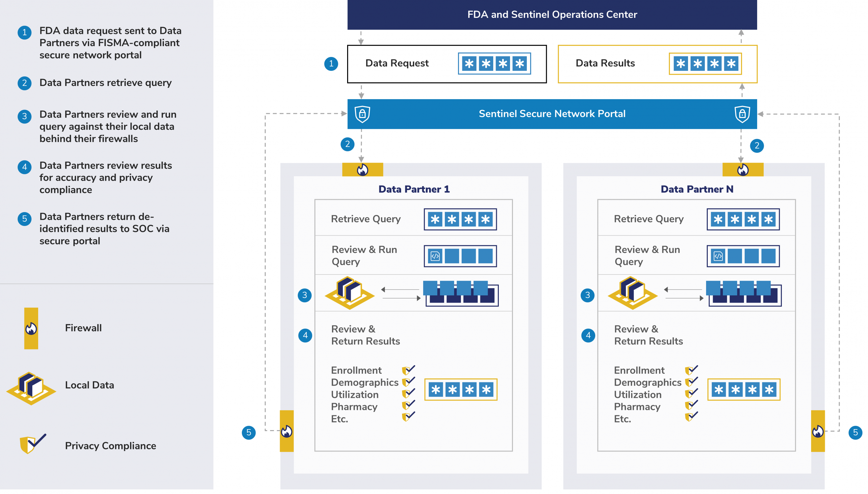The width and height of the screenshot is (868, 494).
Task: Click the Data Partner N heading
Action: [x=697, y=189]
